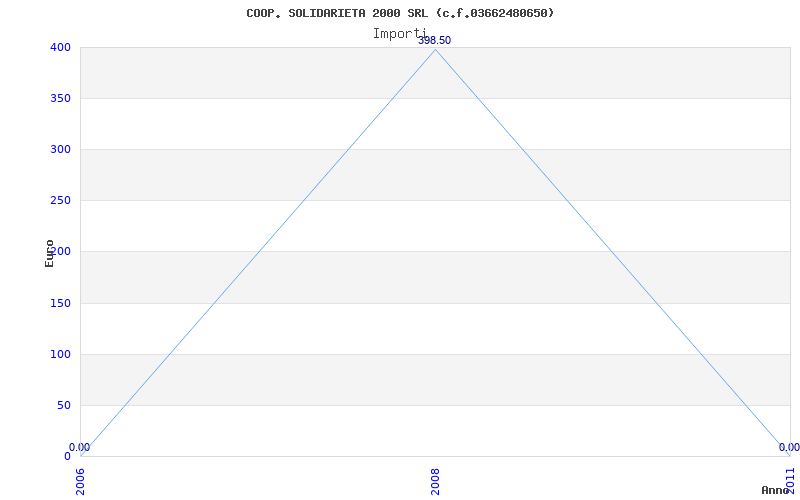Select the y-axis value 0

[67, 457]
